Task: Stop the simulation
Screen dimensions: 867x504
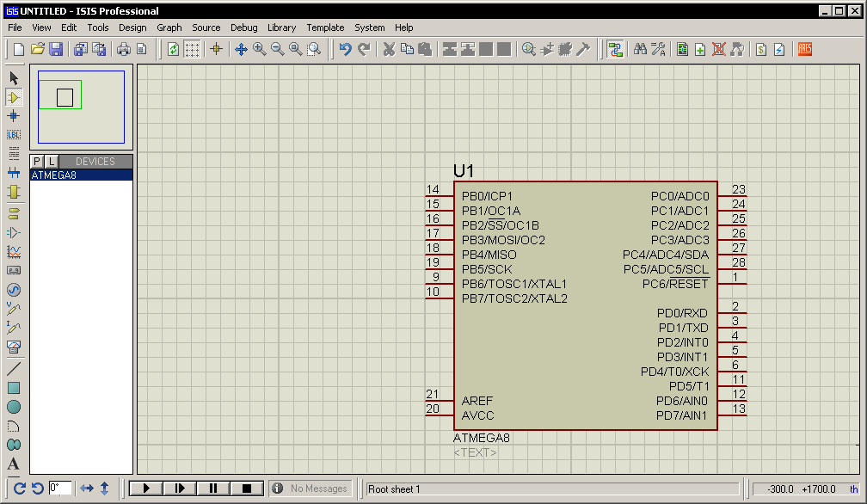Action: (x=247, y=489)
